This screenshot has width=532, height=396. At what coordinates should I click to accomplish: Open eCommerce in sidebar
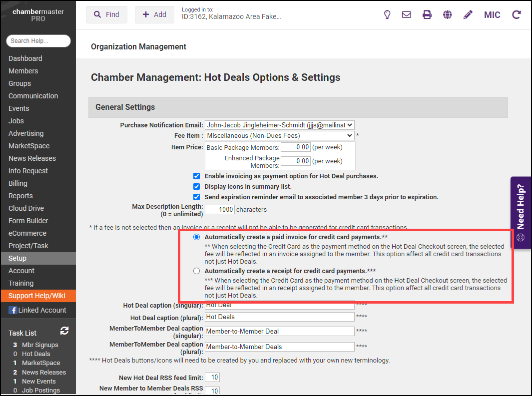pyautogui.click(x=27, y=233)
